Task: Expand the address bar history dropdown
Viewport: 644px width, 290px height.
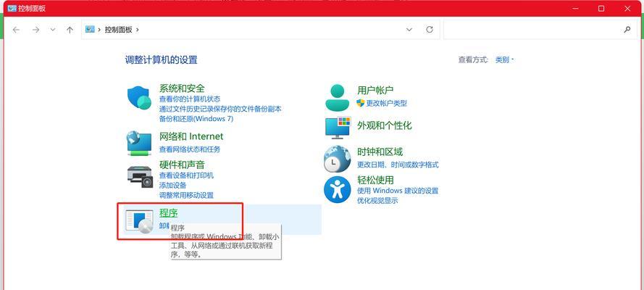Action: click(x=409, y=30)
